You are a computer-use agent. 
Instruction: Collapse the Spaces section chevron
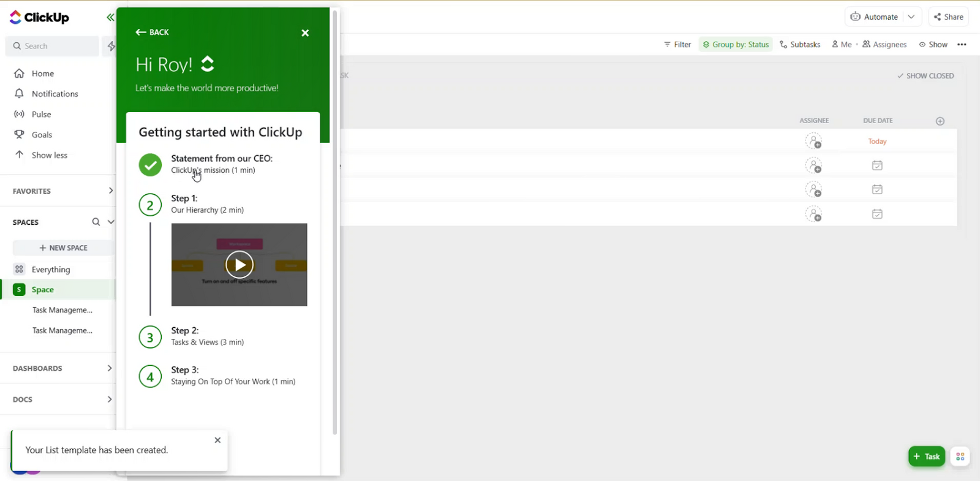(111, 222)
